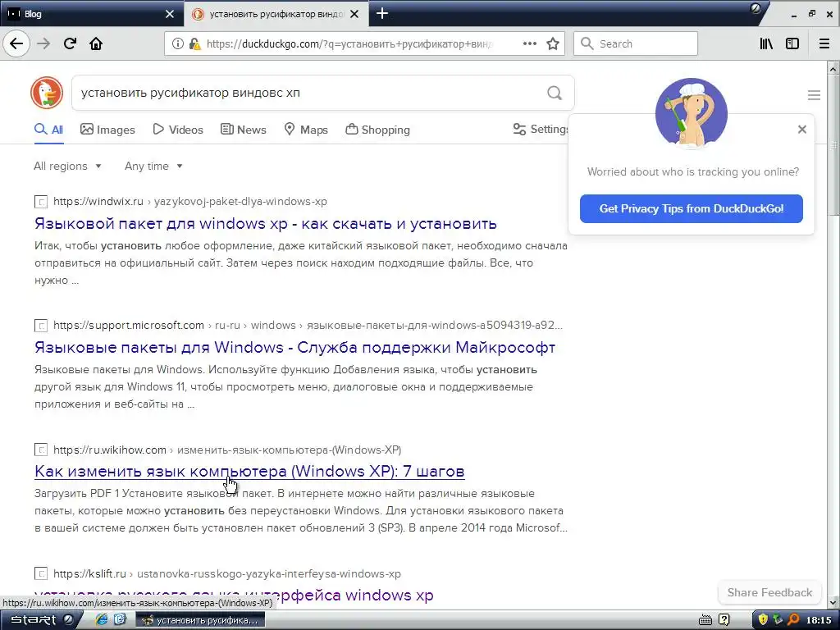
Task: Click the keyboard icon in system tray
Action: (705, 620)
